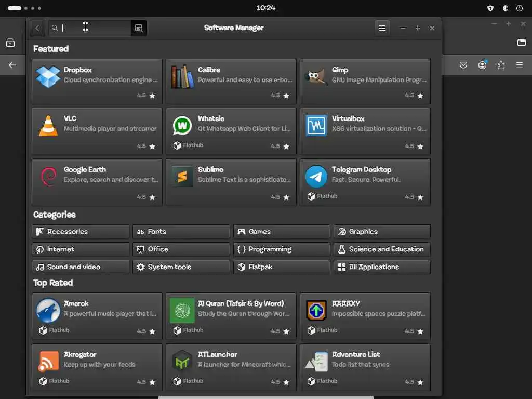Click the 10:24 clock in top bar
This screenshot has height=399, width=532.
[266, 8]
